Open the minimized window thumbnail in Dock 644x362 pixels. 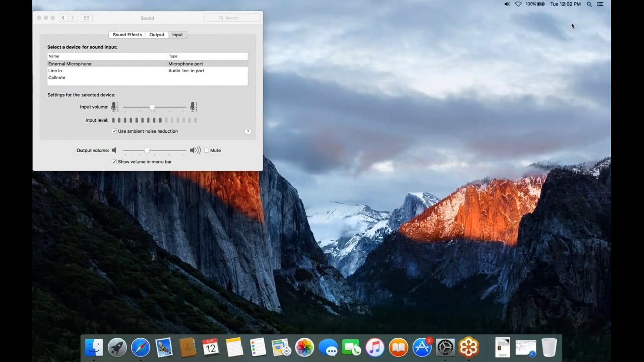526,347
